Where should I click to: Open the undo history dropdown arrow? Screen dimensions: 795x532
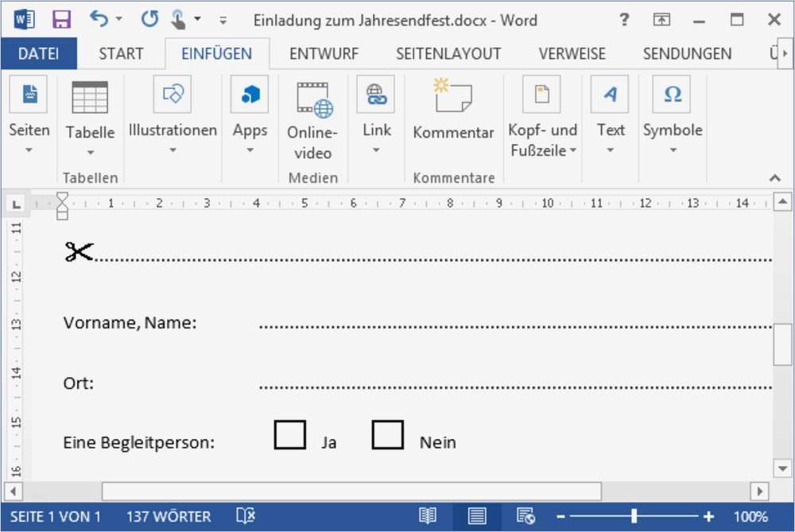click(118, 19)
